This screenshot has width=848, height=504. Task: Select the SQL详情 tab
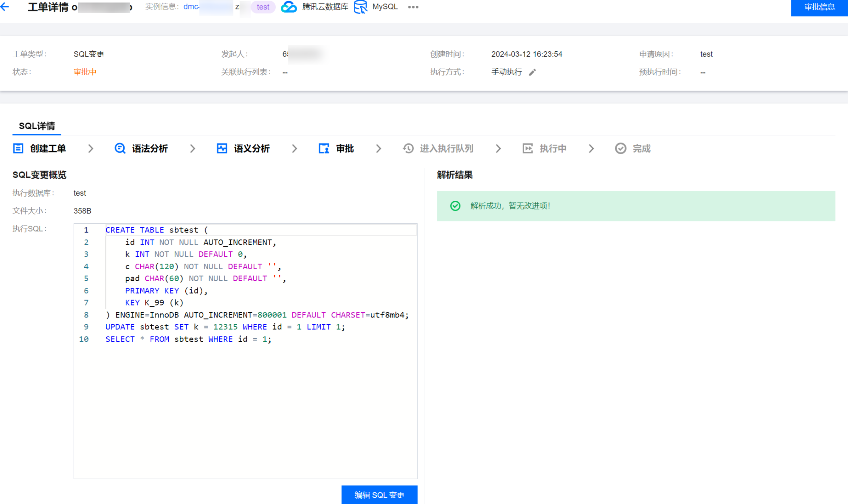(37, 126)
